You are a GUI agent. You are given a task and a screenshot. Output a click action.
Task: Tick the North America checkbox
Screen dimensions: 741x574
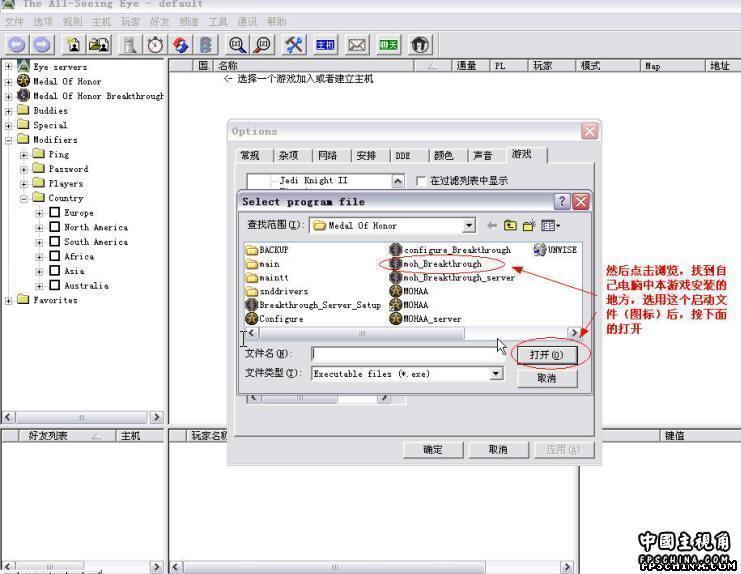[x=54, y=227]
